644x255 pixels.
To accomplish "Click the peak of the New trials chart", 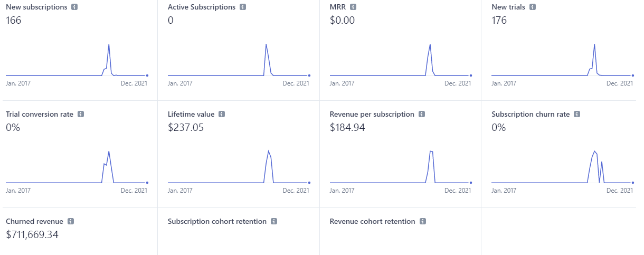I will [x=594, y=44].
